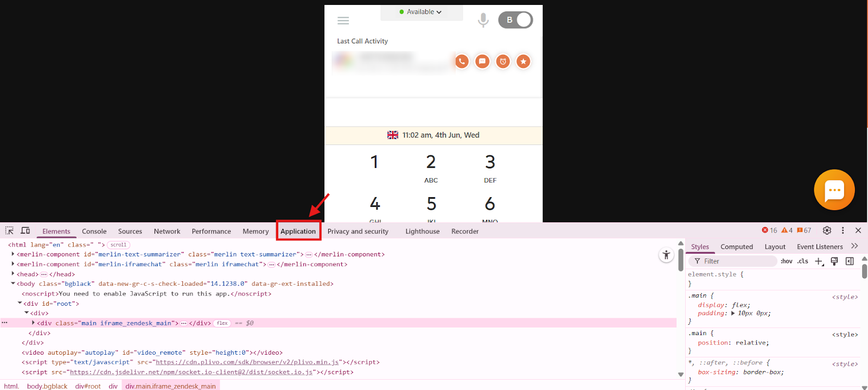Call back using the orange phone icon

point(462,61)
